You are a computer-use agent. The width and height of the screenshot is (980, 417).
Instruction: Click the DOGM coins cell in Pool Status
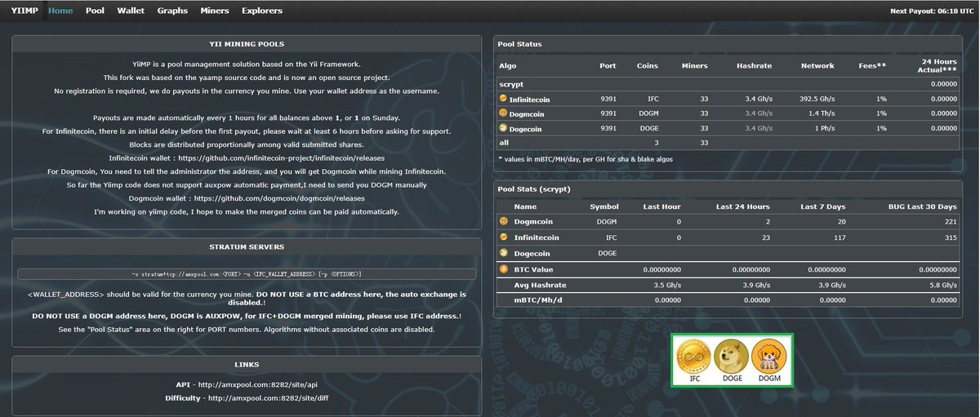tap(649, 113)
